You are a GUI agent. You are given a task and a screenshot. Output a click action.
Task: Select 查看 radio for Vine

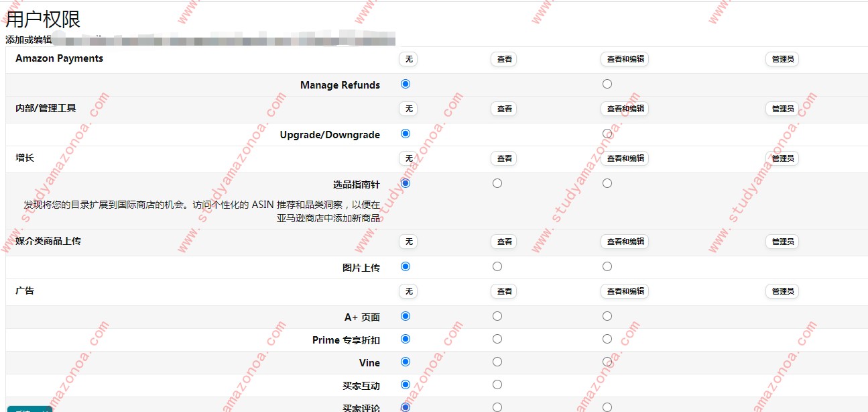[497, 362]
